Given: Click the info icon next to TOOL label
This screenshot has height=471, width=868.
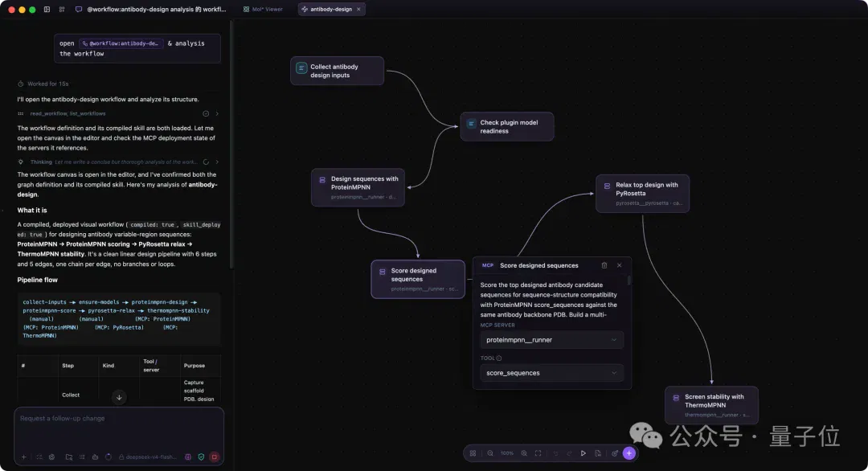Looking at the screenshot, I should pyautogui.click(x=499, y=358).
